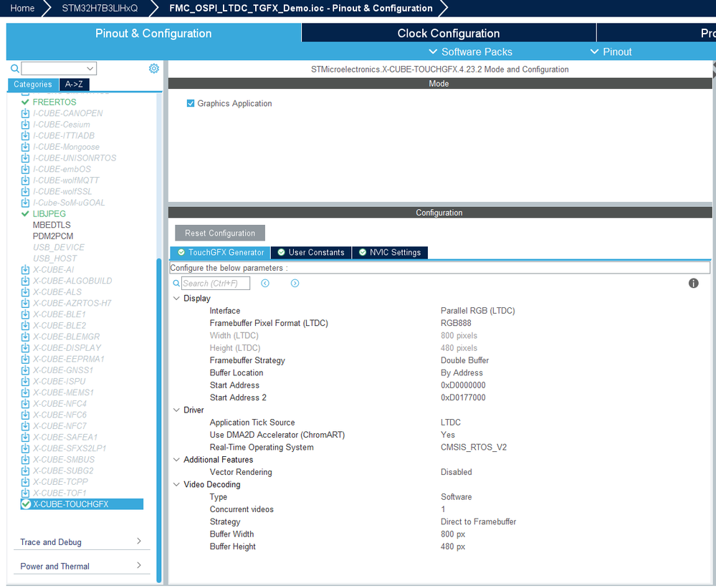Image resolution: width=716 pixels, height=588 pixels.
Task: Click the Parallel RGB (LTDC) interface value
Action: 477,311
